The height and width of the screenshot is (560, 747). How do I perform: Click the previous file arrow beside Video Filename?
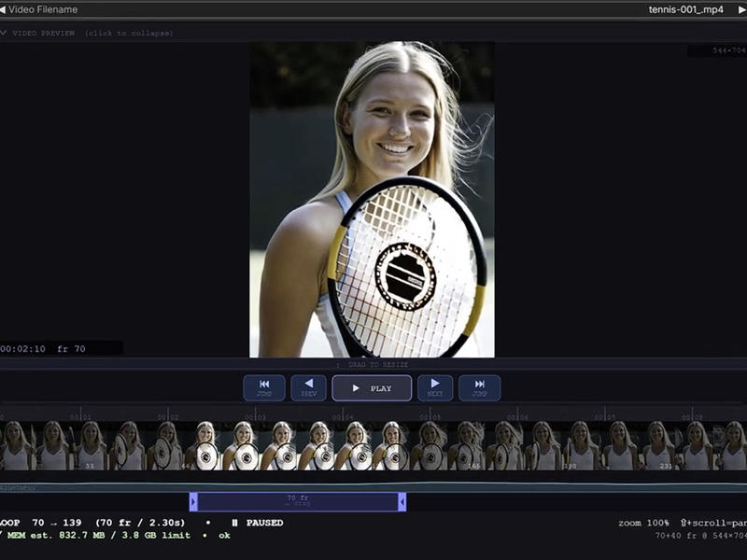click(x=3, y=9)
